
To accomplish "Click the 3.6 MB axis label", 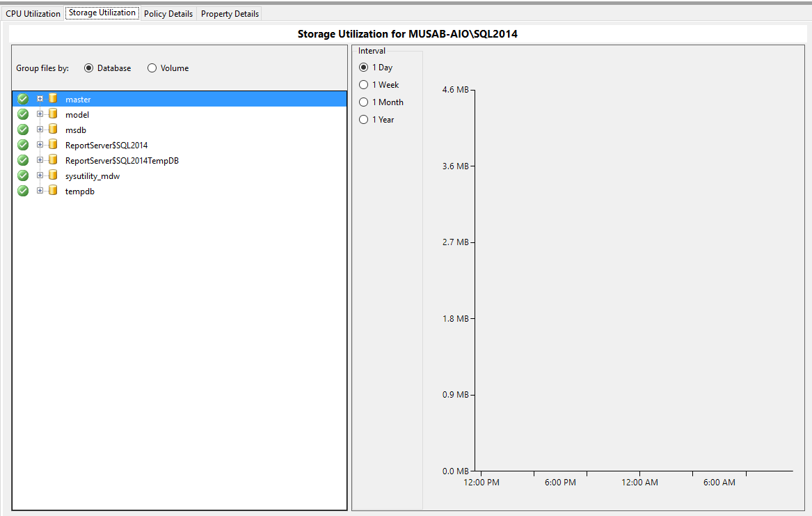I will (x=455, y=166).
